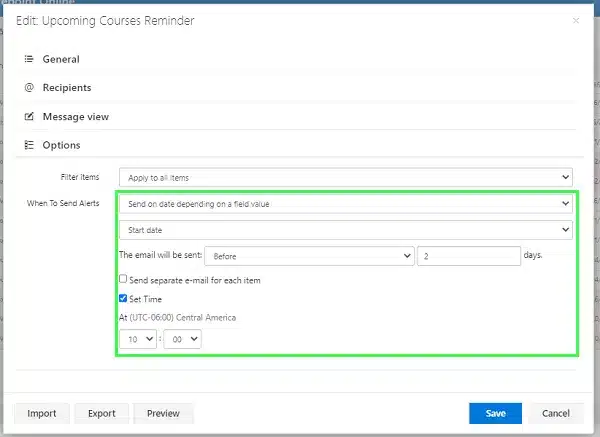Close the Edit dialog with the X
Screen dimensions: 600x437
coord(576,21)
